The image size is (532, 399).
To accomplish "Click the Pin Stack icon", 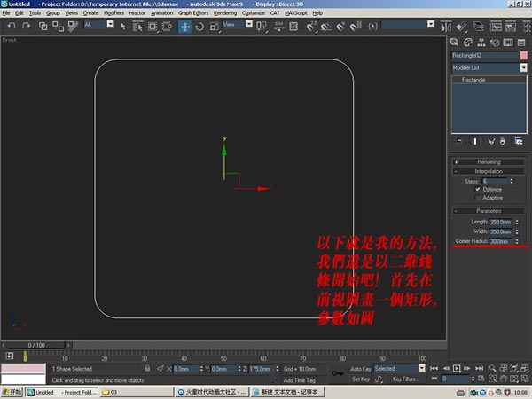I will point(458,141).
